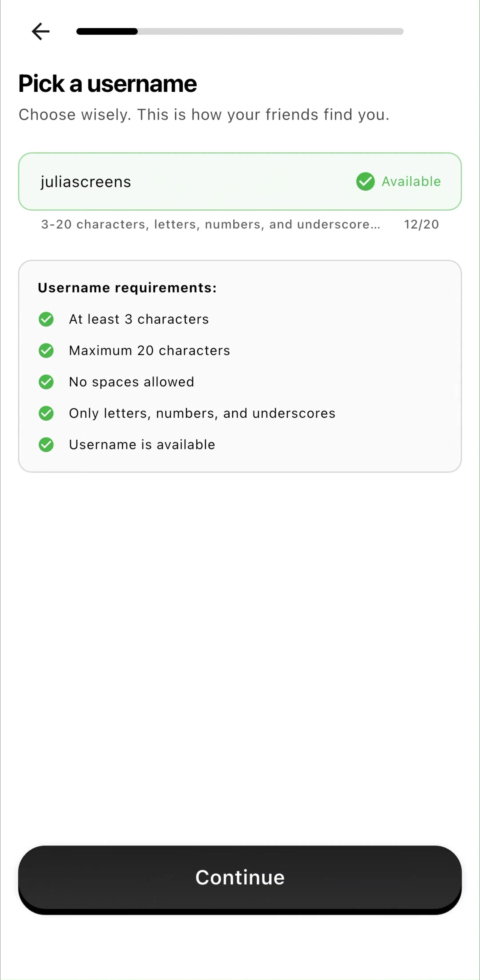Tap checkmark beside At least 3 characters
The image size is (480, 980).
pyautogui.click(x=46, y=319)
